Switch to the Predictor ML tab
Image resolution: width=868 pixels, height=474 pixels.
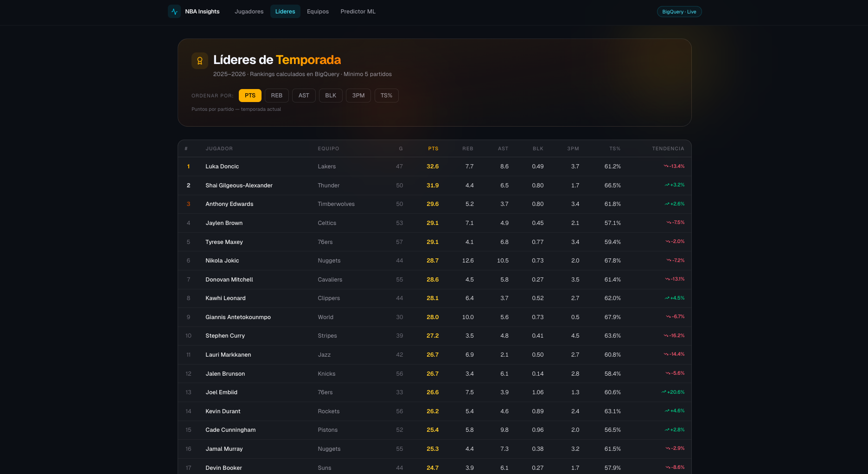click(358, 12)
